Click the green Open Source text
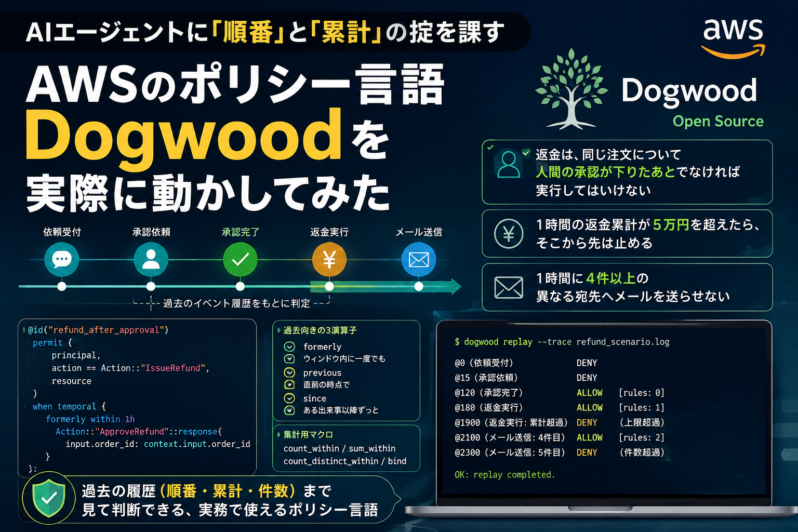The height and width of the screenshot is (532, 798). click(x=718, y=121)
